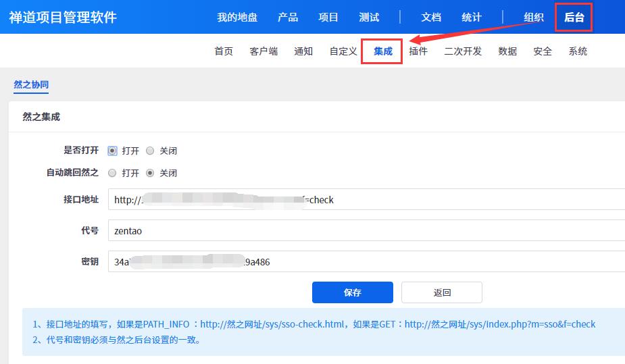Open the 系统 sub-tab
The image size is (625, 364).
click(x=578, y=51)
